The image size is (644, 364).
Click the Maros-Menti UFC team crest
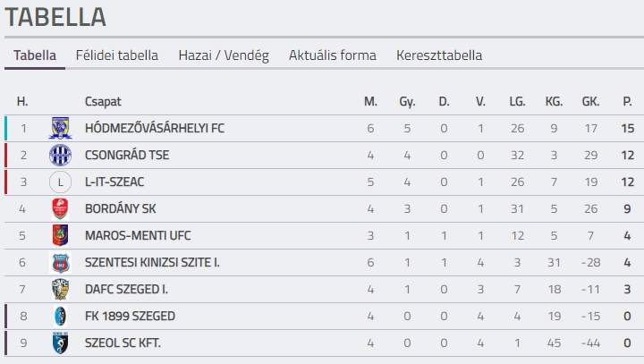click(x=61, y=235)
